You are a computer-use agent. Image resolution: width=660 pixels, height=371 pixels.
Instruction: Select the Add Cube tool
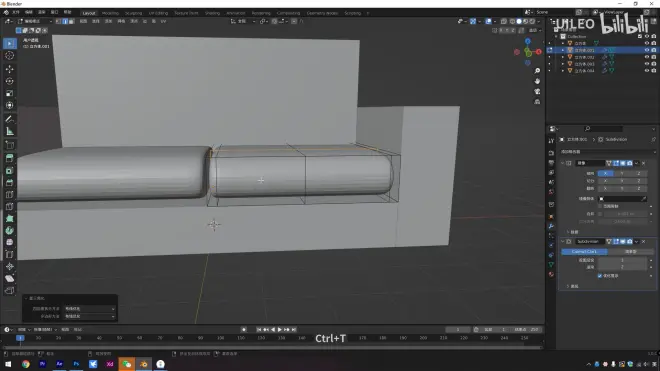[x=10, y=145]
